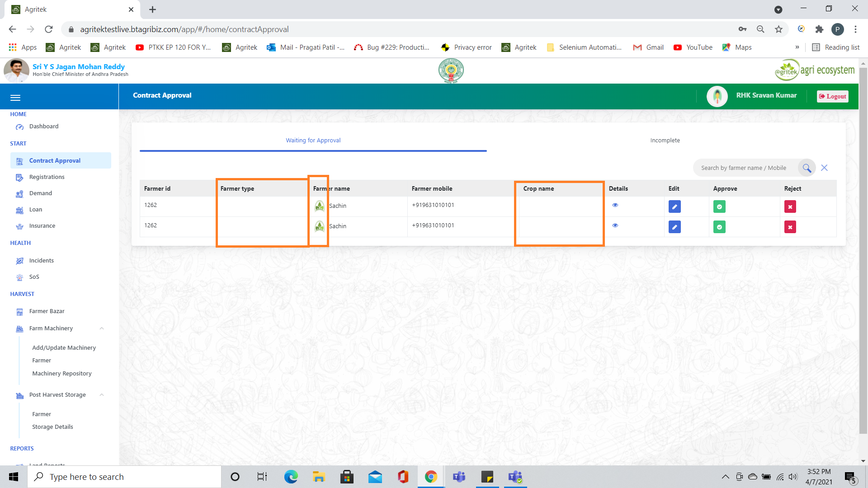Show more bookmarks chevron

[x=797, y=47]
